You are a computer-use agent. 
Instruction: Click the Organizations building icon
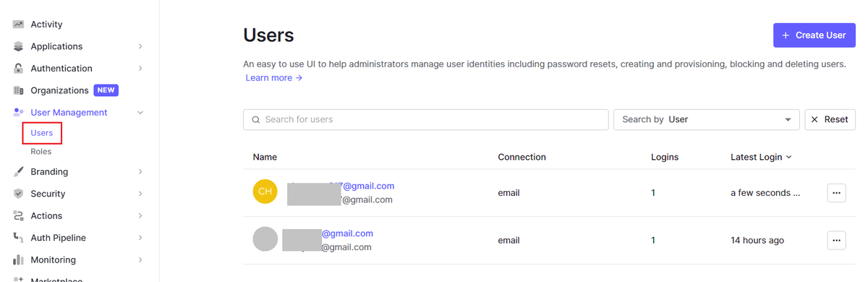[x=19, y=90]
